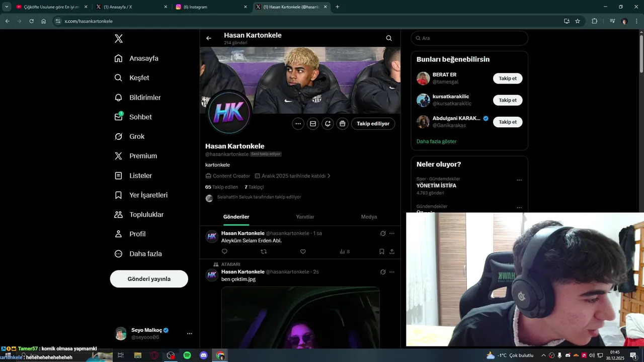Open Anasayfa from the sidebar

[136, 58]
